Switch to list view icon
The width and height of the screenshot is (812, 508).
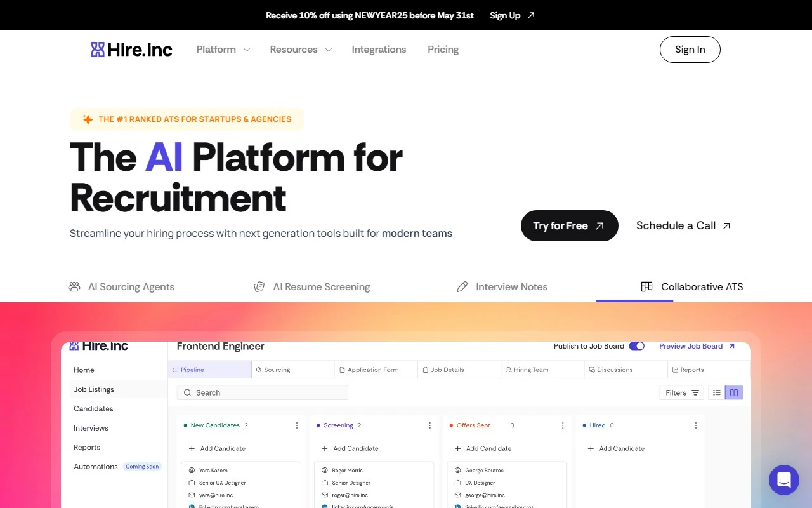716,393
